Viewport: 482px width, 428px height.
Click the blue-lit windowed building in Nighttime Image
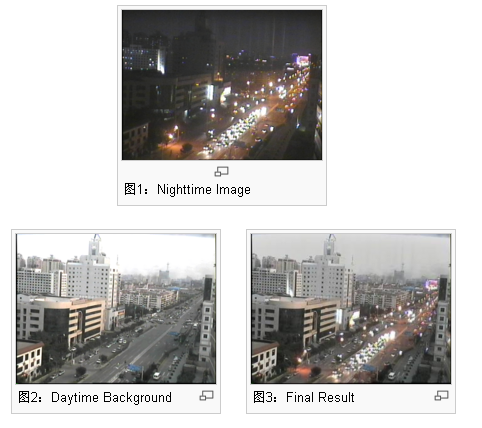tap(143, 59)
